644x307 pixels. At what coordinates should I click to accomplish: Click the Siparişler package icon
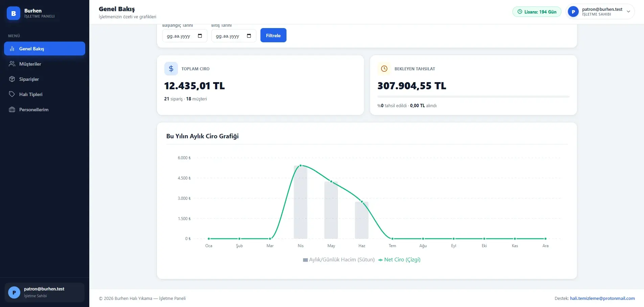tap(12, 79)
